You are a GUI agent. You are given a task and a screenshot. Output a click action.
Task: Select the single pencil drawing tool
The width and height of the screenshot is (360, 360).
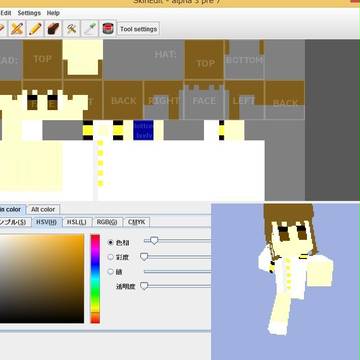(35, 29)
